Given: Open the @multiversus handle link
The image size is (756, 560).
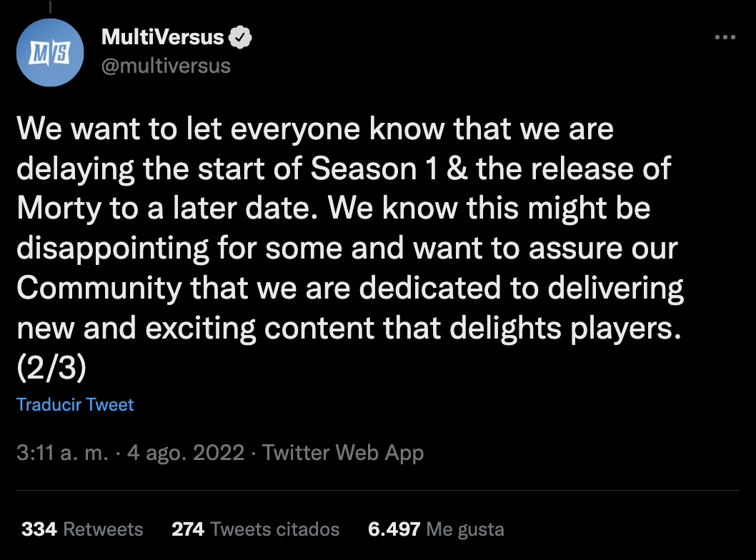Looking at the screenshot, I should (166, 66).
